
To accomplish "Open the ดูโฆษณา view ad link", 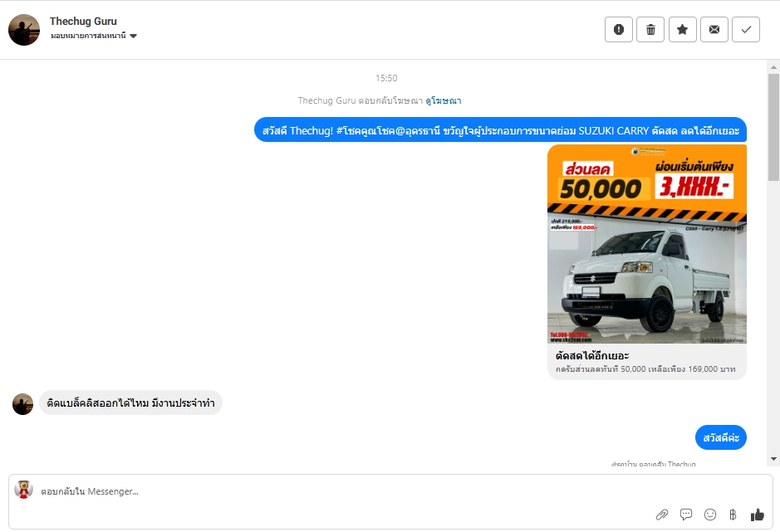I will [x=444, y=100].
